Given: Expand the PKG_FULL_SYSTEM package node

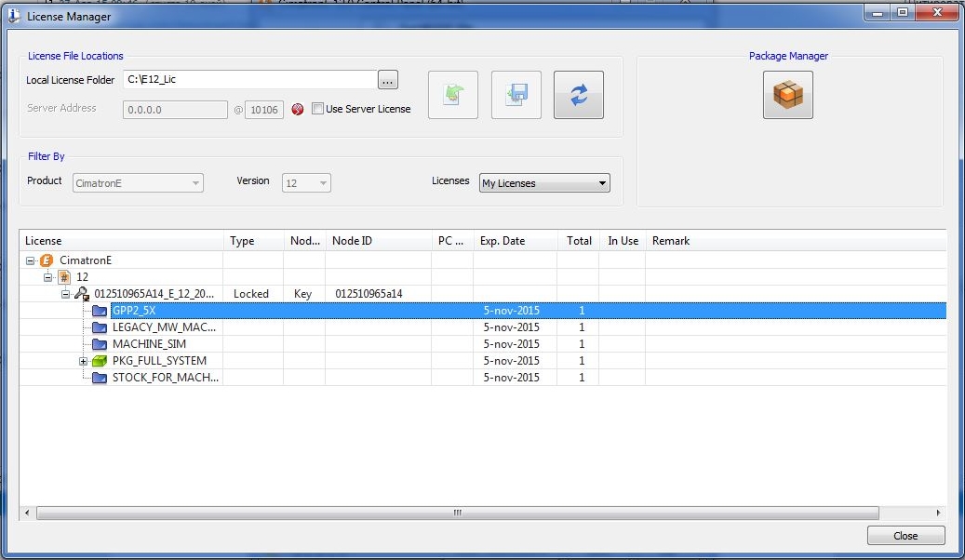Looking at the screenshot, I should (83, 361).
